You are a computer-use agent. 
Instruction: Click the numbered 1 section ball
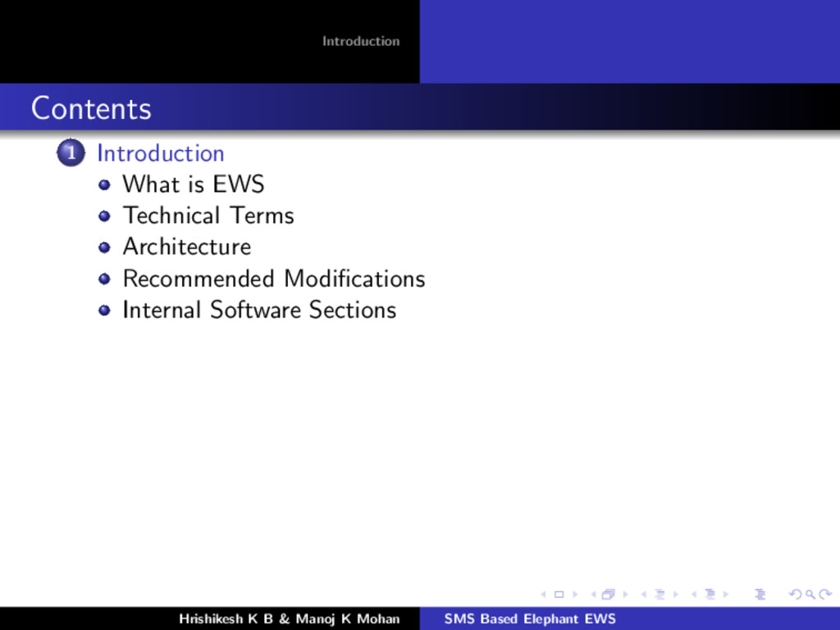71,153
